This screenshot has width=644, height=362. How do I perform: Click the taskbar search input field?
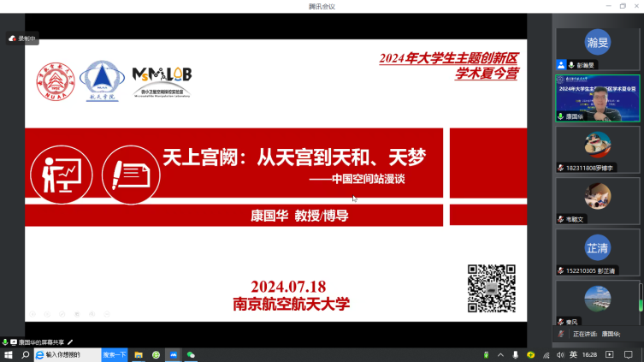pos(70,354)
